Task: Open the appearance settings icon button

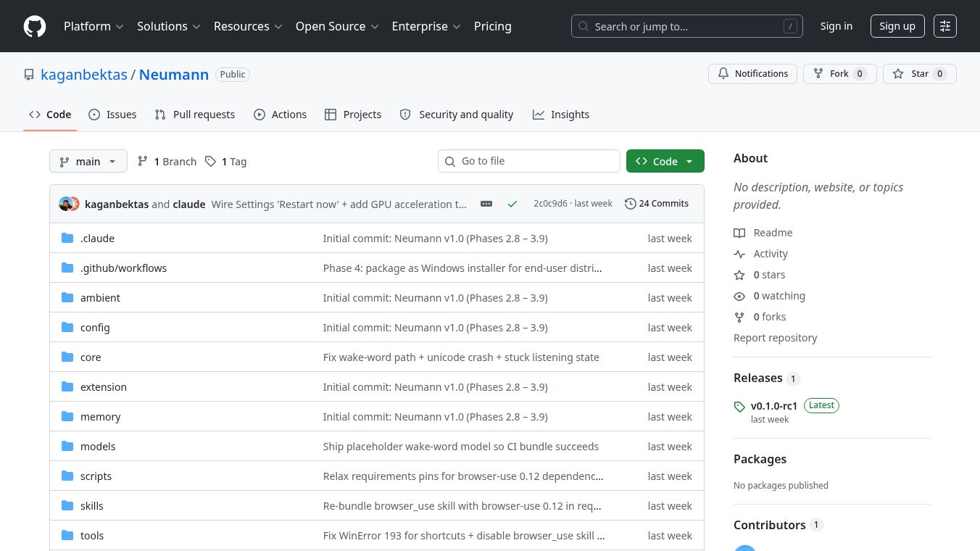Action: 945,26
